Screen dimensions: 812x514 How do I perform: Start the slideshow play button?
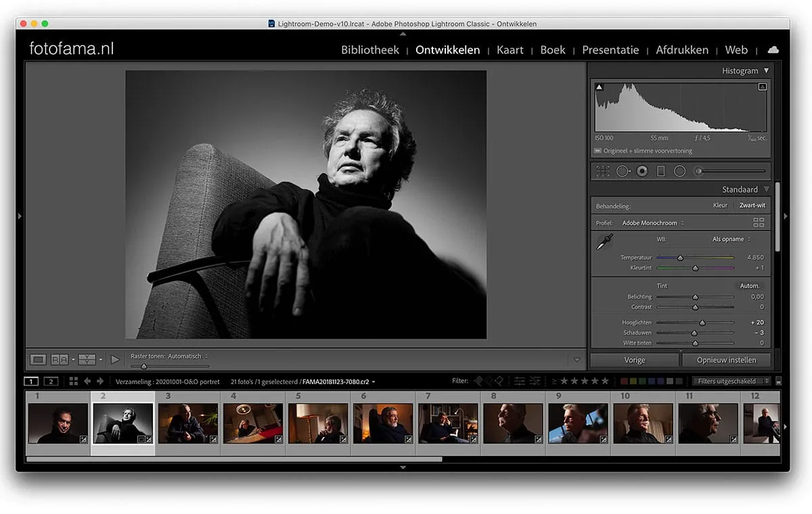115,360
